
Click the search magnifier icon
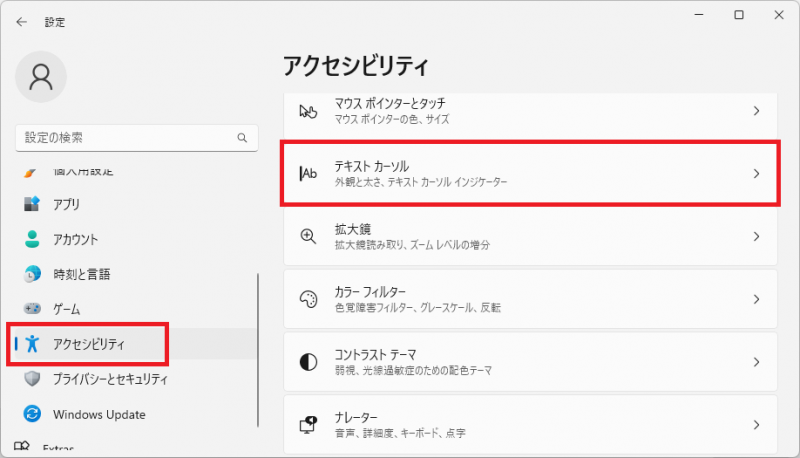pos(242,138)
